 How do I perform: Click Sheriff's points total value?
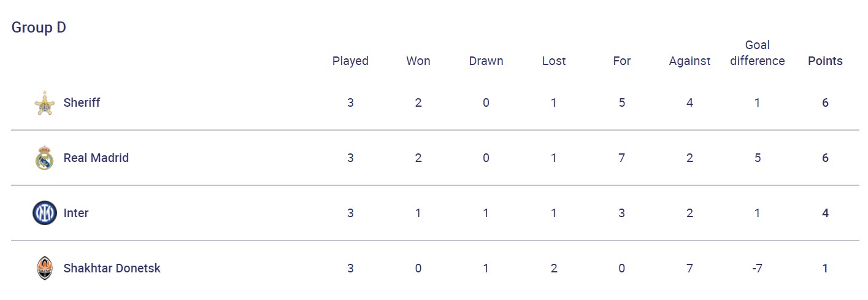coord(825,103)
